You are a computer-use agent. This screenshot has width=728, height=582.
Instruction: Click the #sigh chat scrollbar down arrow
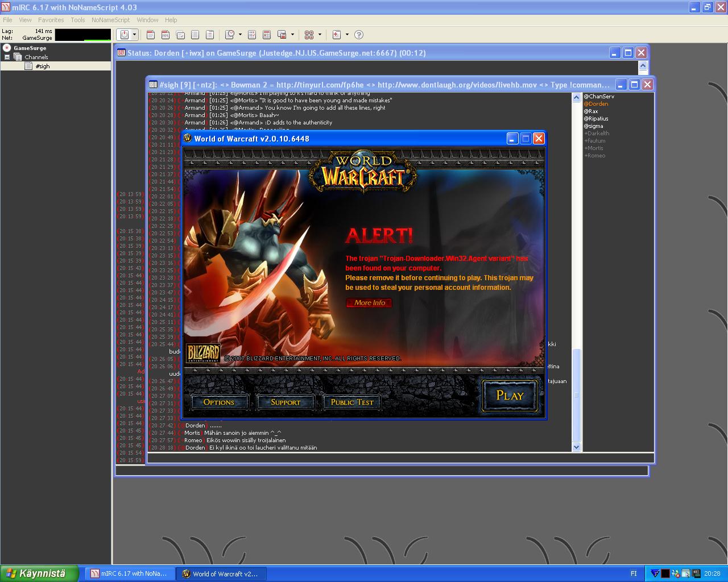tap(576, 447)
